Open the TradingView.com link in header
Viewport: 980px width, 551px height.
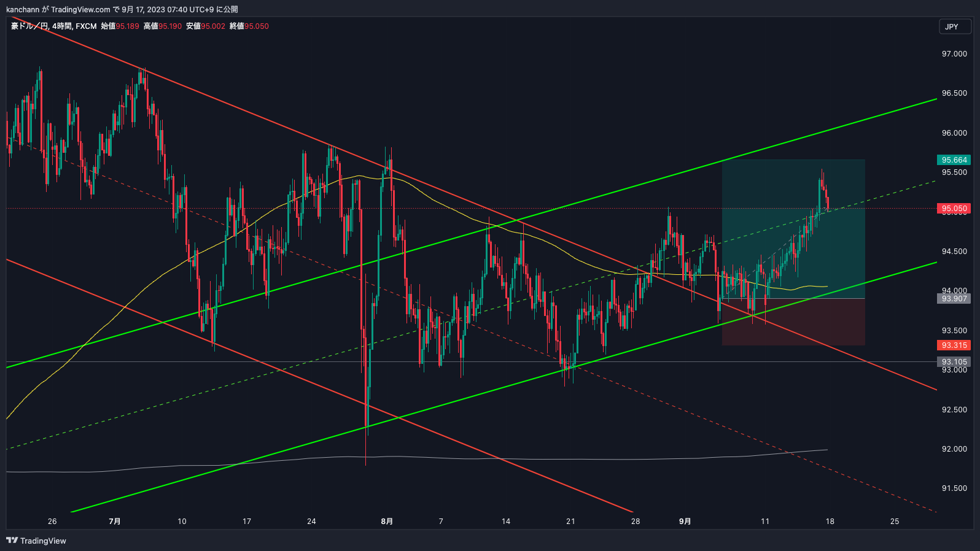click(80, 9)
